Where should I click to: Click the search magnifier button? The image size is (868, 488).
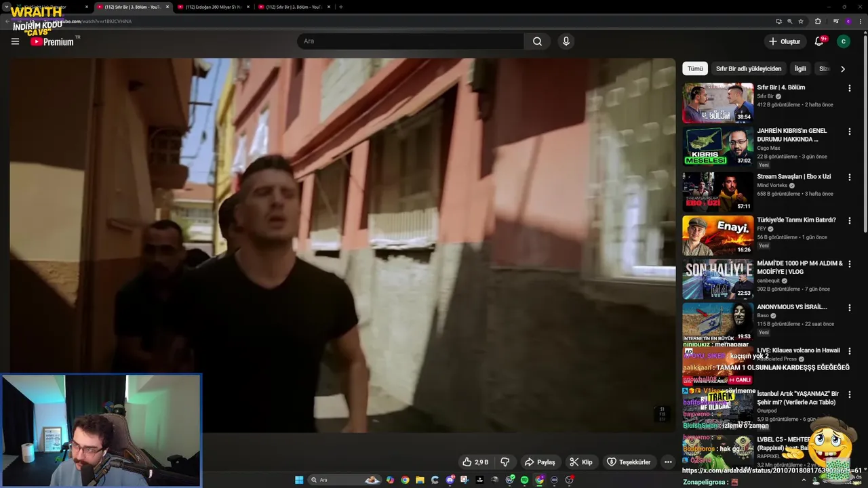coord(537,41)
